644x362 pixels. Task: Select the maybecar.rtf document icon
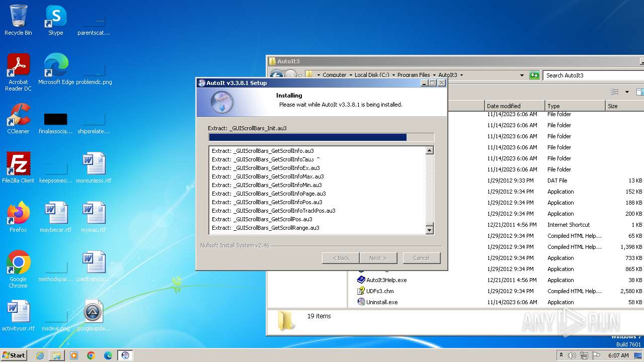(x=55, y=217)
